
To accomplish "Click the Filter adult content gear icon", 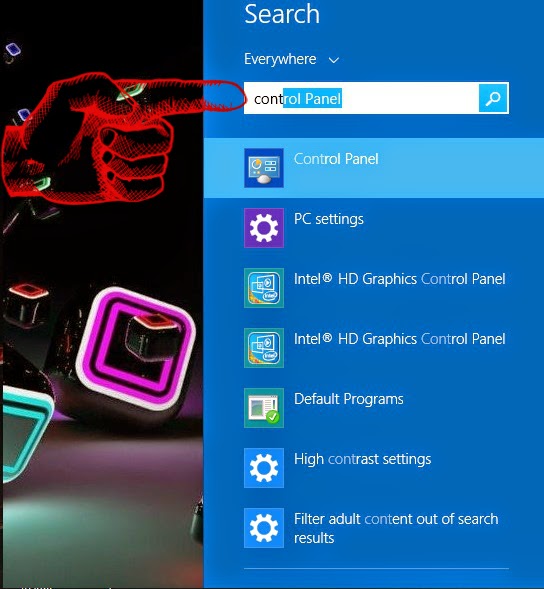I will coord(264,528).
